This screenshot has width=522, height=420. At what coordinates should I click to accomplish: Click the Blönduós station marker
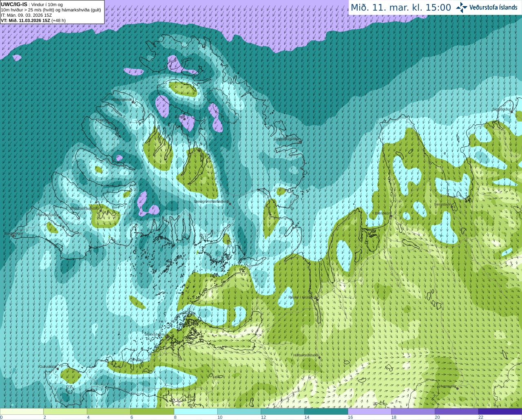[391, 216]
